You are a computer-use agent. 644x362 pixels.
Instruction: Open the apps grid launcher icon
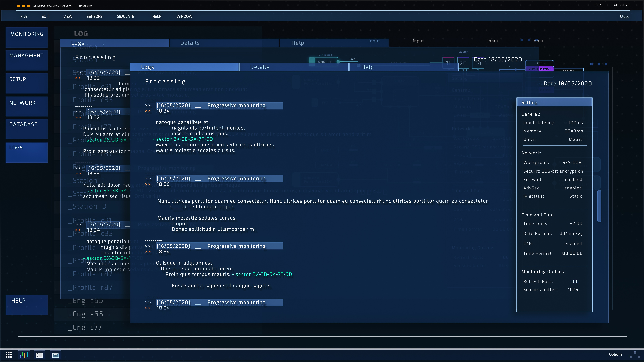click(9, 354)
